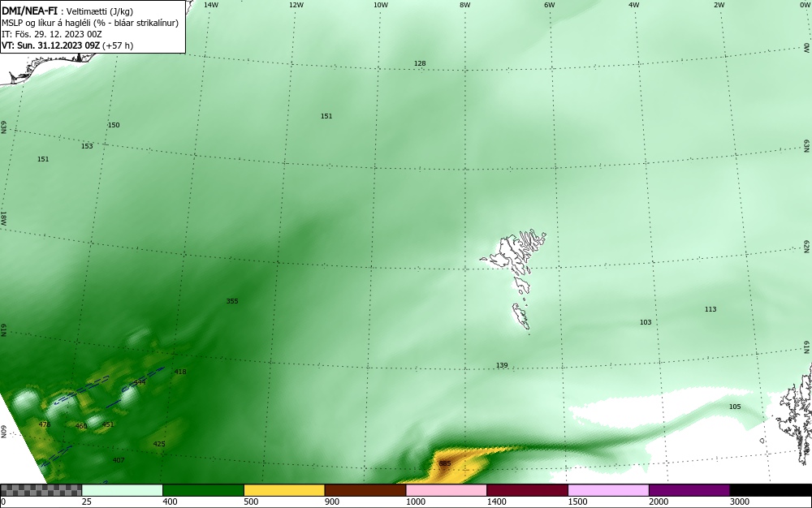
Task: Click the 12W longitude label
Action: (x=296, y=5)
